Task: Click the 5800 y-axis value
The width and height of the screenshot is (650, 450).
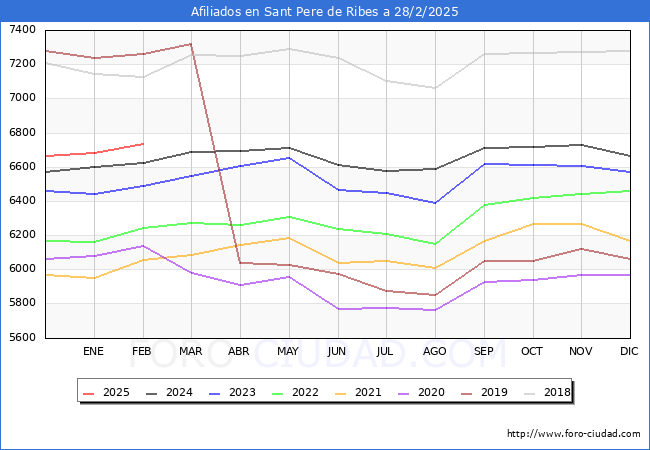Action: coord(22,303)
